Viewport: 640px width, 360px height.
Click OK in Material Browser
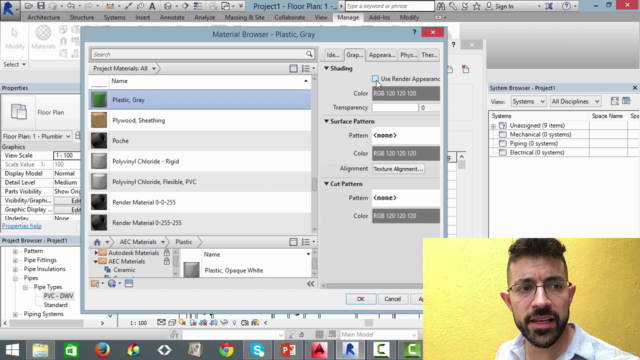click(361, 299)
